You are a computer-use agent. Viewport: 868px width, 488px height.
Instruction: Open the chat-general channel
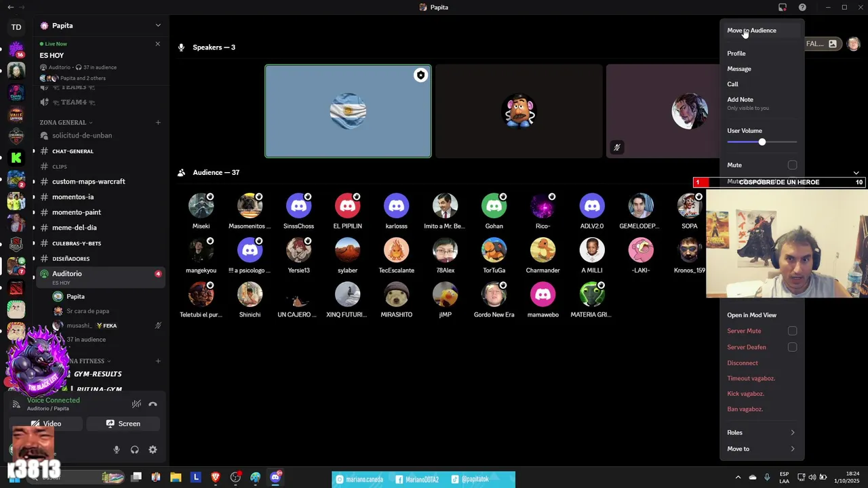click(100, 151)
